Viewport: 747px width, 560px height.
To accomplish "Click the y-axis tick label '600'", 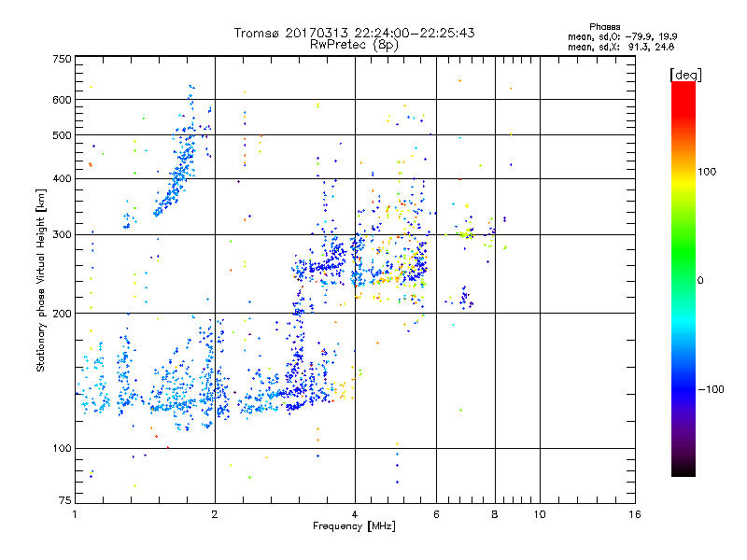I will (x=63, y=100).
